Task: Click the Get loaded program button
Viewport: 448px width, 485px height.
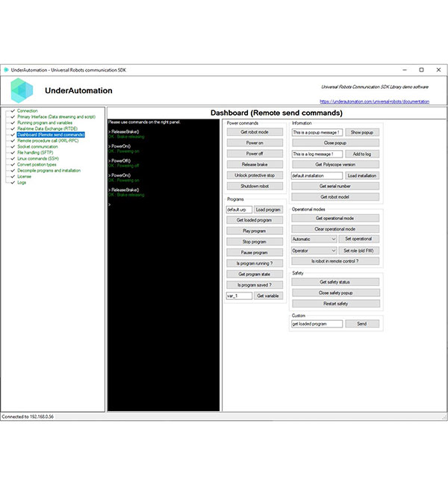Action: click(255, 220)
